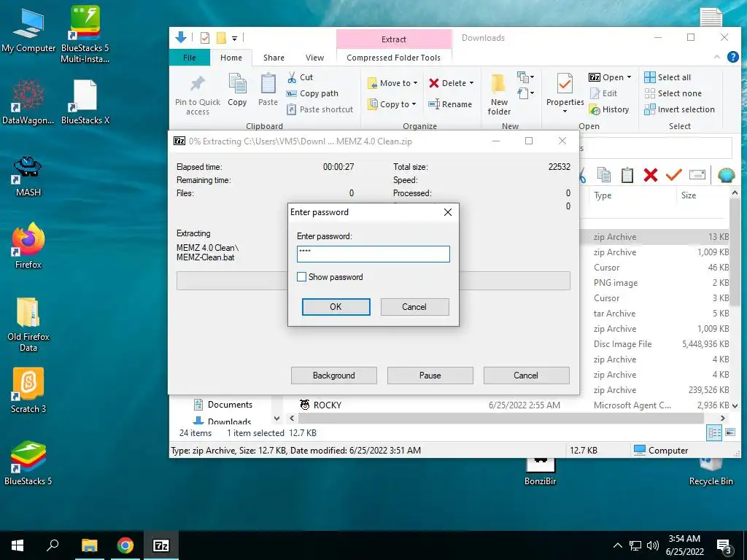The width and height of the screenshot is (747, 560).
Task: Open the Windows Start menu
Action: (x=18, y=545)
